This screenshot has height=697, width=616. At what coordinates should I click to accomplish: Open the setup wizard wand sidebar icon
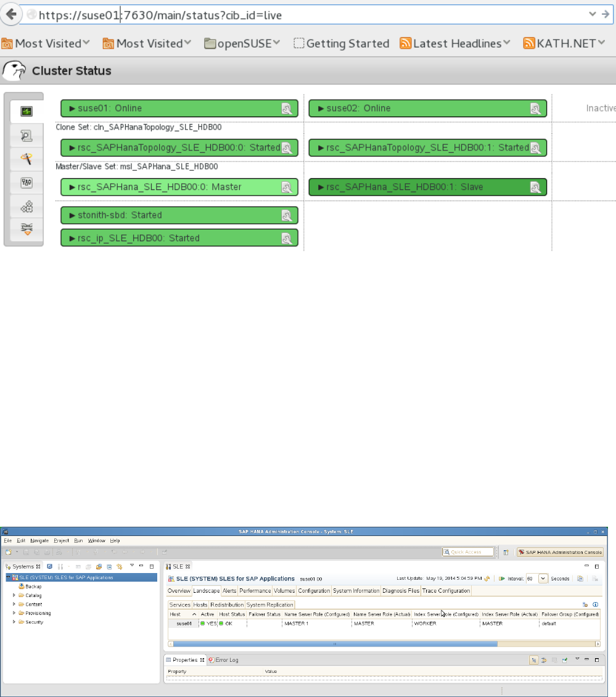pyautogui.click(x=27, y=159)
